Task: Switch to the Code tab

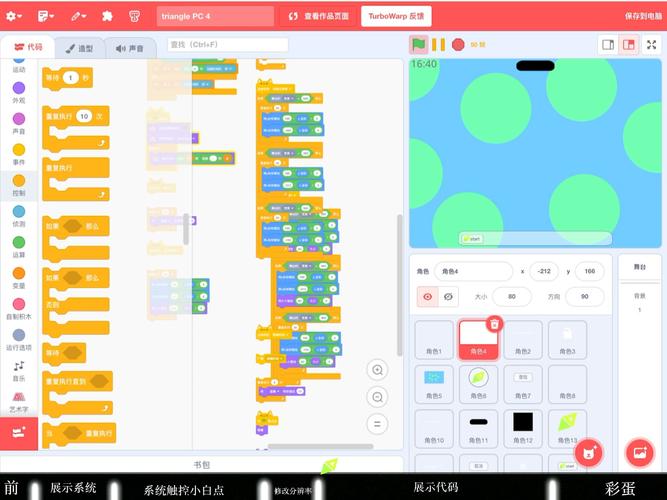Action: point(28,47)
